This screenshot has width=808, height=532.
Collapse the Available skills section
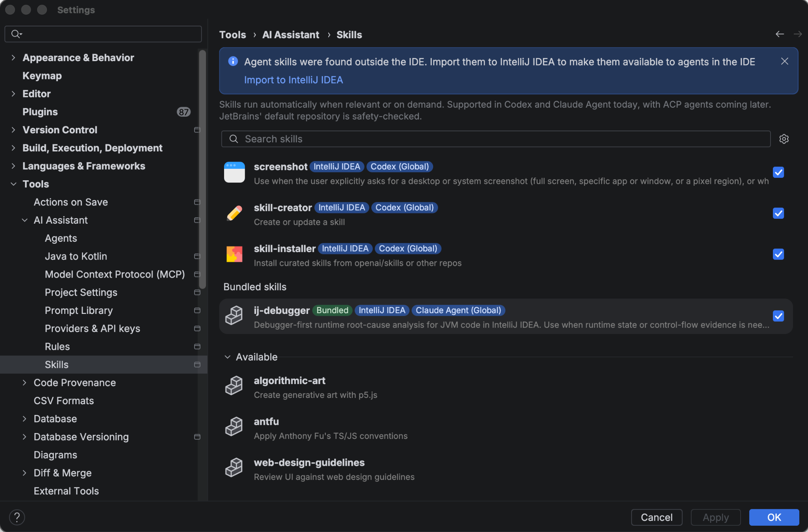pyautogui.click(x=228, y=357)
